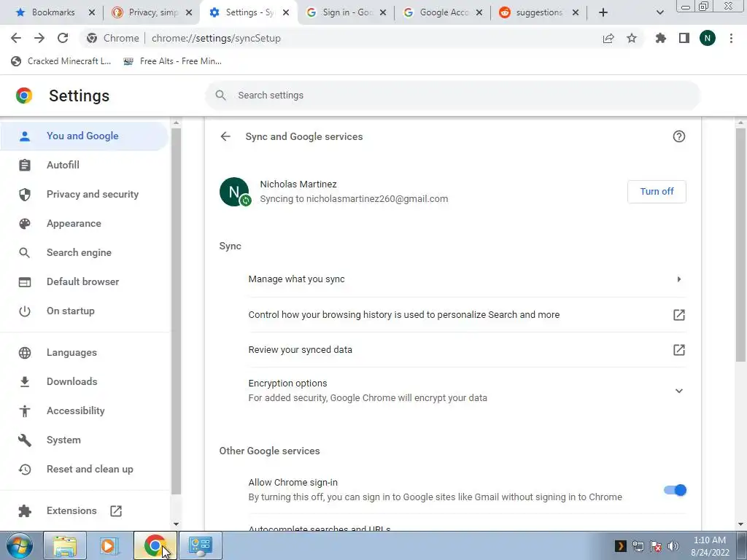
Task: Go forward using the browser forward arrow
Action: click(x=39, y=38)
